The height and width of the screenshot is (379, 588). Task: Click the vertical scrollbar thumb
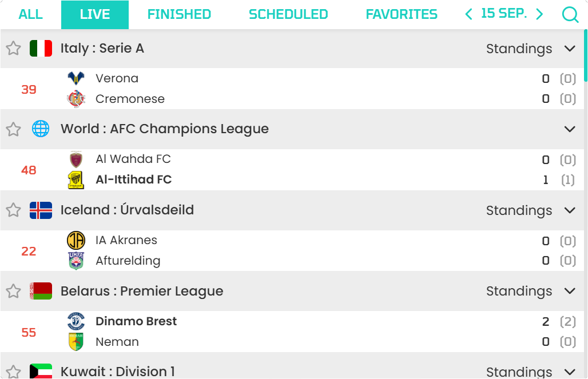pyautogui.click(x=585, y=56)
